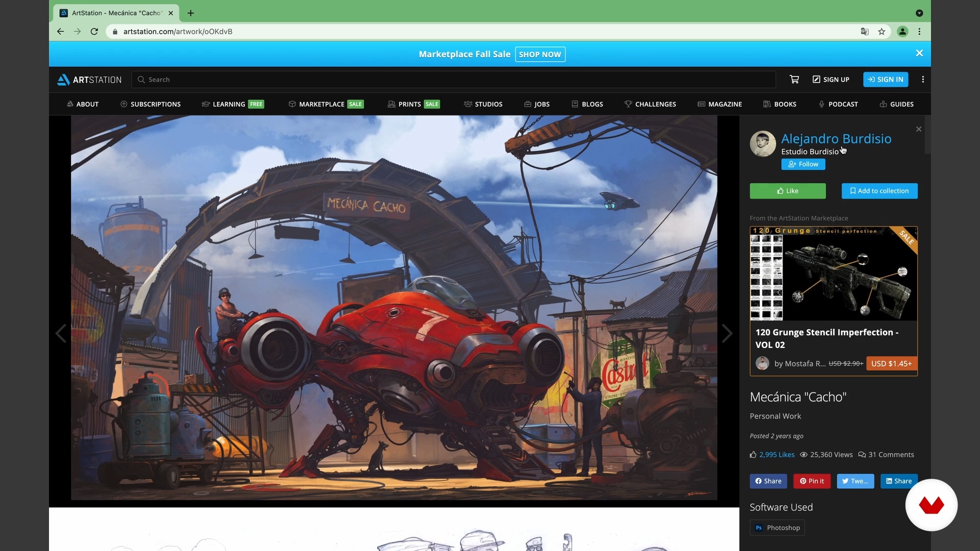Click the 31 Comments count

[x=886, y=455]
